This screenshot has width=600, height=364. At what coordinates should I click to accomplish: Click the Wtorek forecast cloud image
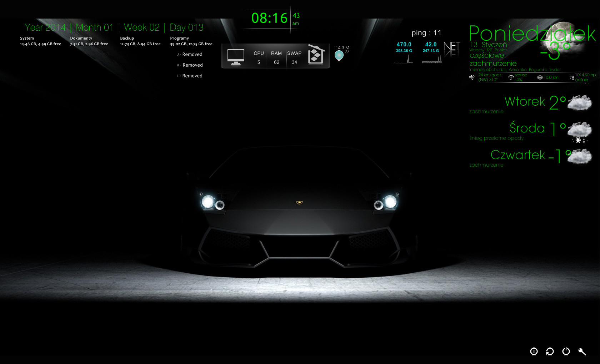(x=579, y=103)
